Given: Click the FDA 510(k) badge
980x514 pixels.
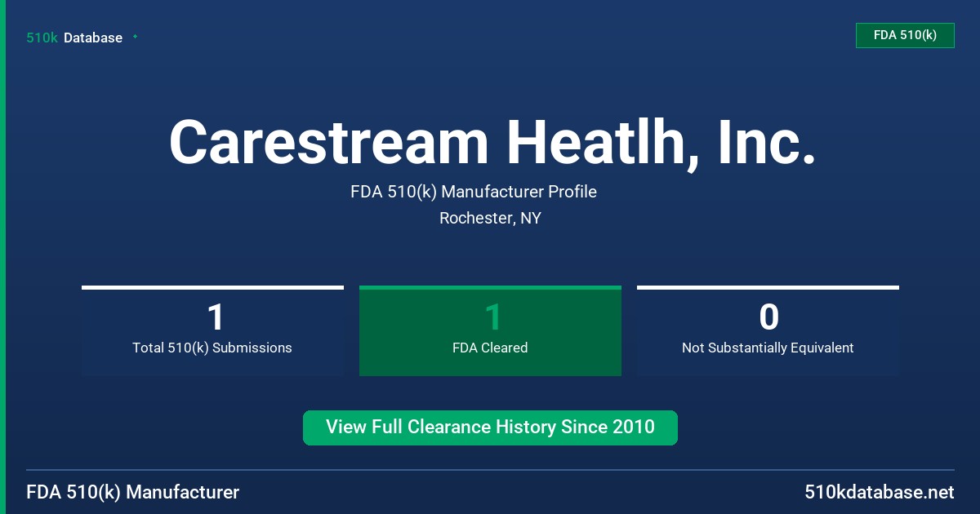Looking at the screenshot, I should click(905, 35).
